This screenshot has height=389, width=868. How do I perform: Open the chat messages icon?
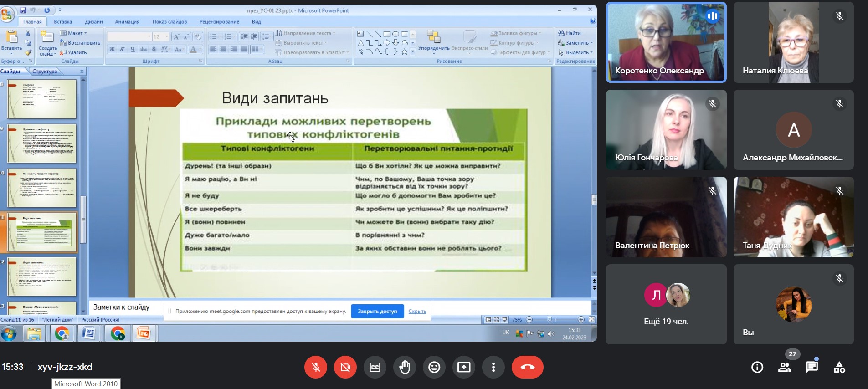click(x=812, y=367)
